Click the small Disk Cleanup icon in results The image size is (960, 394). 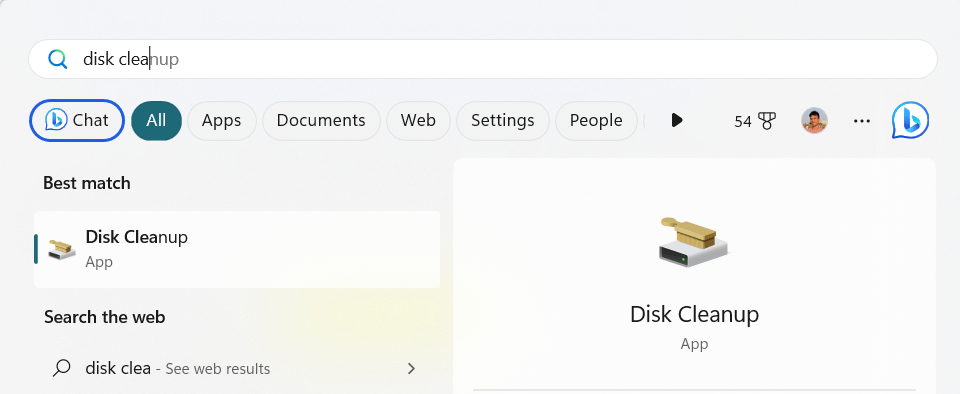[62, 249]
